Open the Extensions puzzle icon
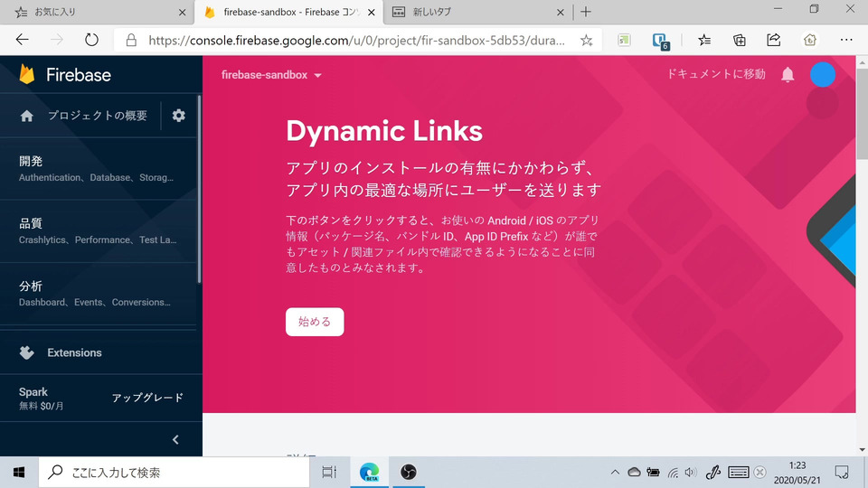 pos(26,352)
